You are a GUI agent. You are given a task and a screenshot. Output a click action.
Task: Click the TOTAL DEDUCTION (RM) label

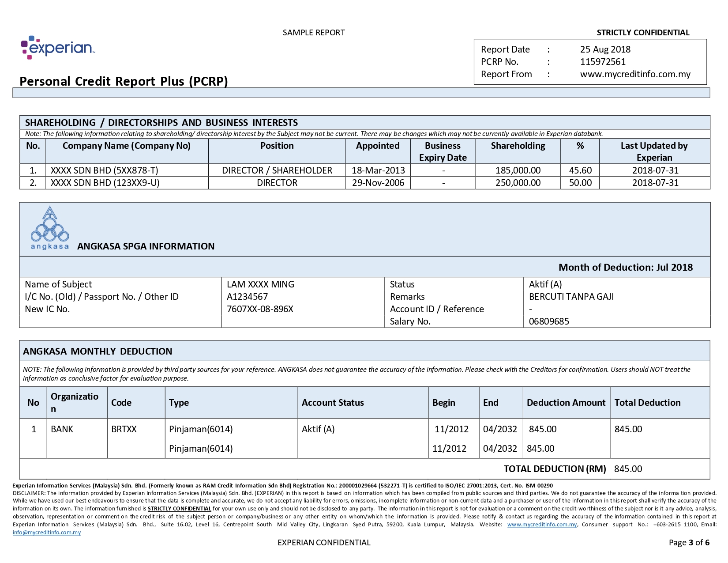click(x=555, y=469)
